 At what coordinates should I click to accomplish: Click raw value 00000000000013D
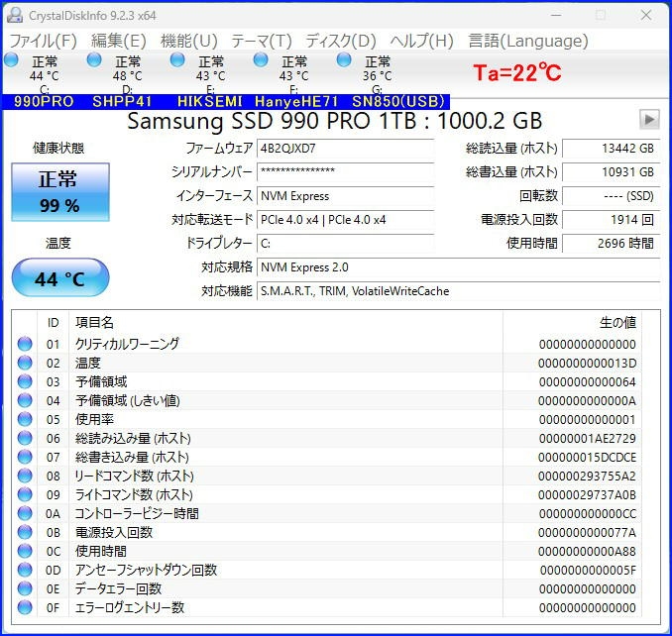click(587, 364)
